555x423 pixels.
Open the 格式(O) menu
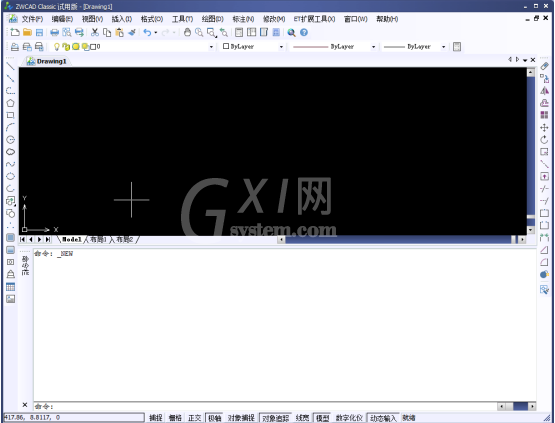pos(152,19)
